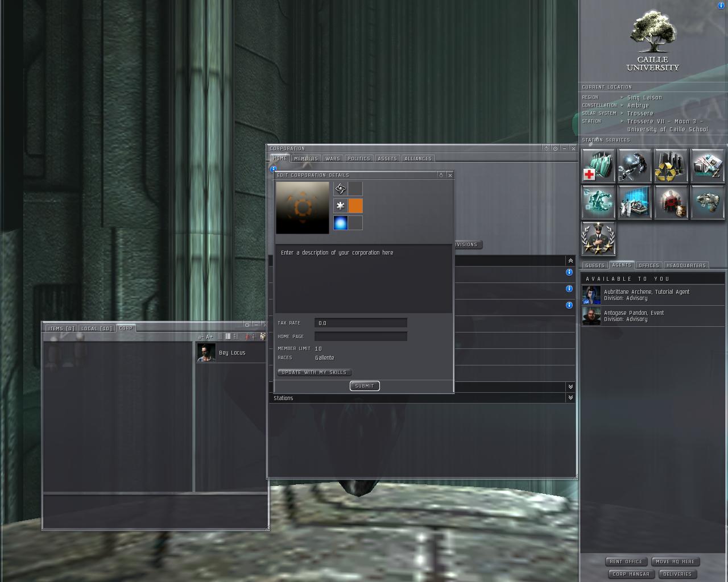Open the Members tab

coord(306,159)
